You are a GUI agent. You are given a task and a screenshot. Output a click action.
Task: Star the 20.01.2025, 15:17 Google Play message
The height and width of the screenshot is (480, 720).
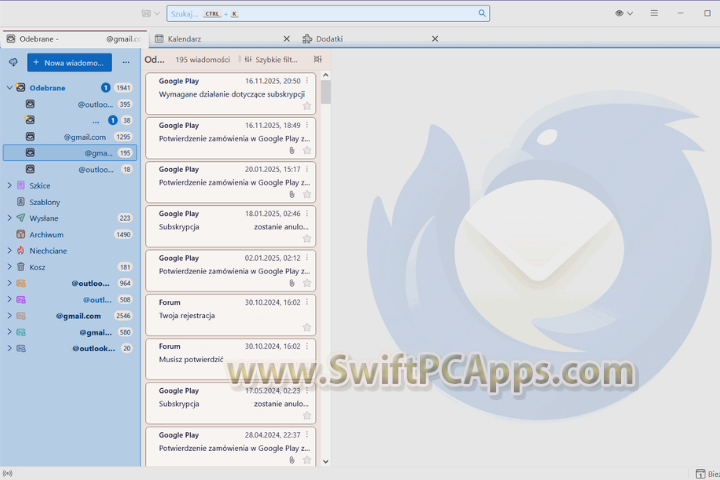(307, 194)
